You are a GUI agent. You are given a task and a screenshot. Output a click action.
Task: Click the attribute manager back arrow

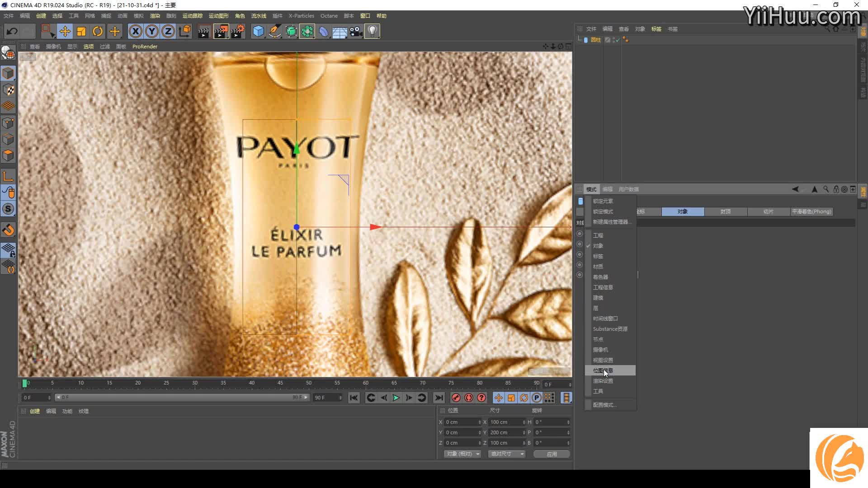coord(795,189)
